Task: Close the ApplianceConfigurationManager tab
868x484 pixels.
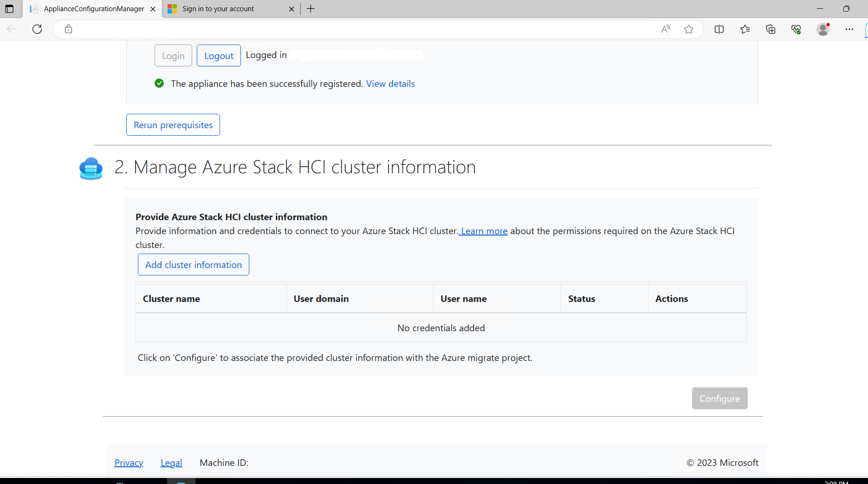Action: (153, 9)
